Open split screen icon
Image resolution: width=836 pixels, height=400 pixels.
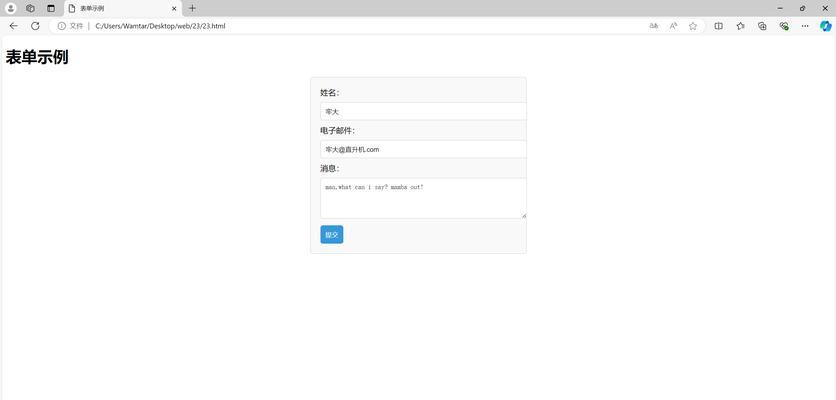click(718, 26)
